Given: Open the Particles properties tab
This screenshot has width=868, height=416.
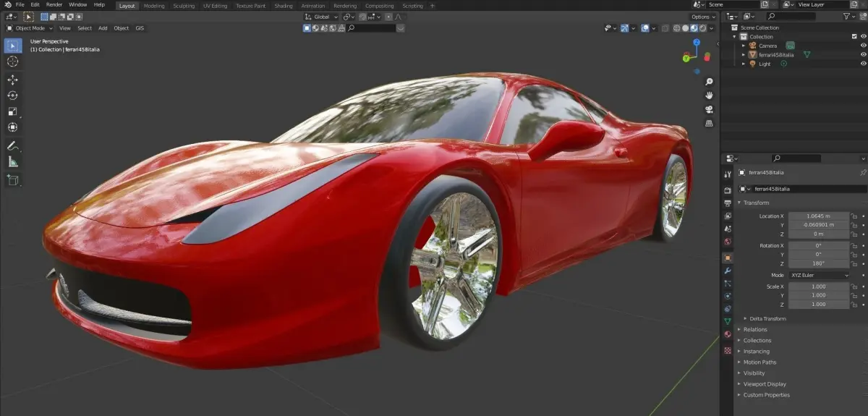Looking at the screenshot, I should click(728, 284).
